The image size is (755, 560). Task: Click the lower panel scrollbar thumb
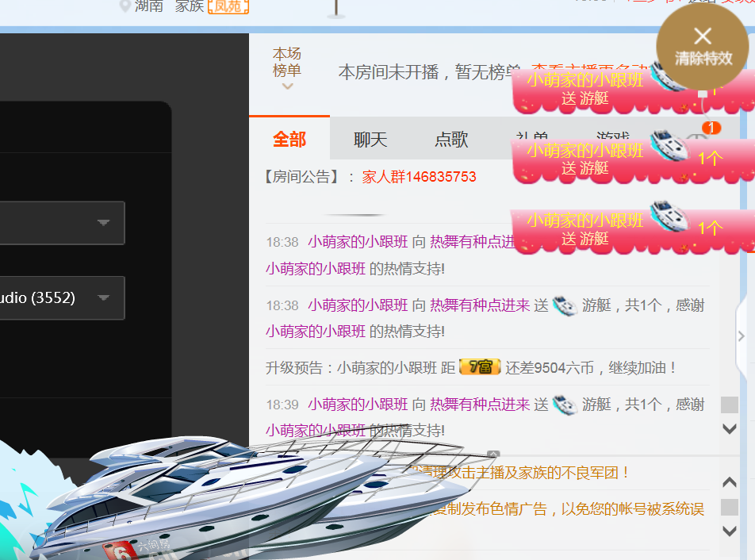730,507
